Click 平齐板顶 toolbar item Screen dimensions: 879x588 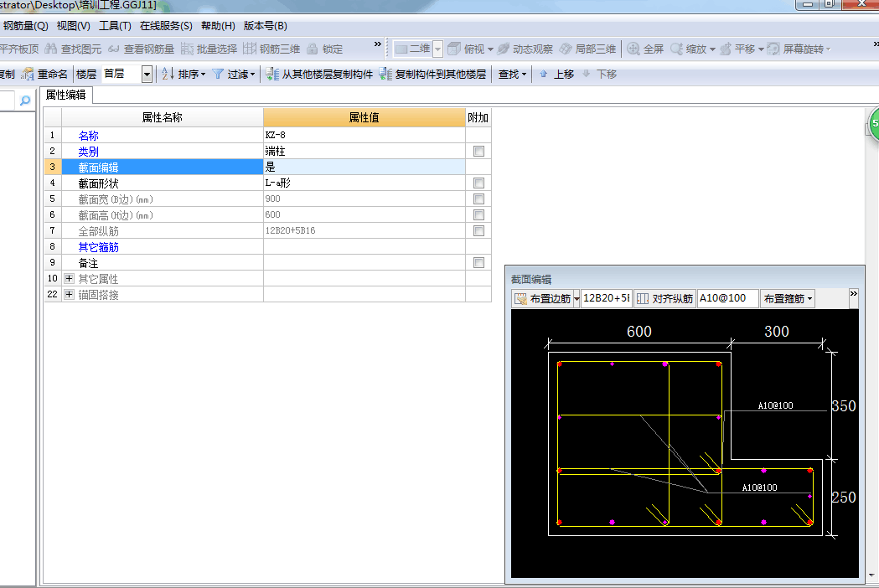[19, 49]
